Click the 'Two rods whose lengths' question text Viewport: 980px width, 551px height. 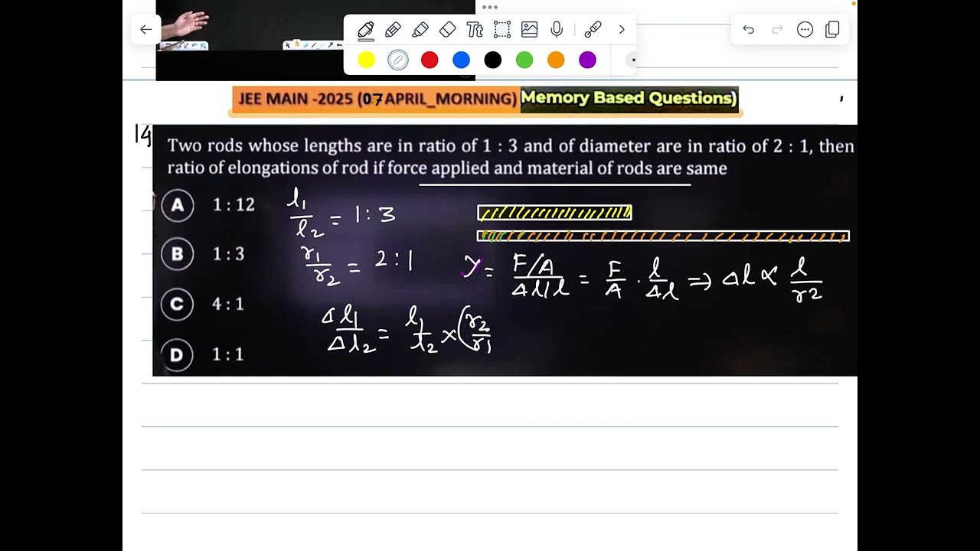510,157
